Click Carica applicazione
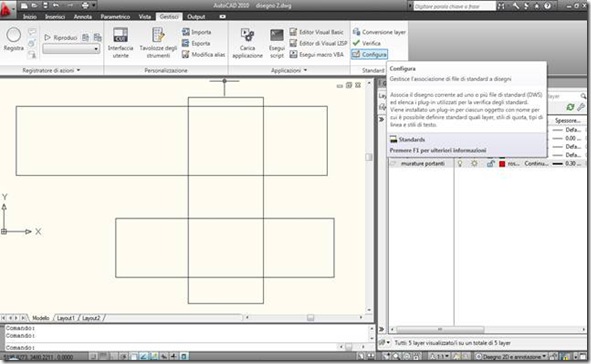This screenshot has height=364, width=591. 247,43
